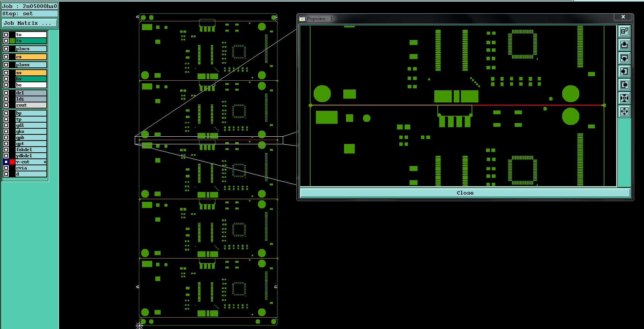Pan the Popview down with arrow icon
Image resolution: width=644 pixels, height=329 pixels.
coord(624,58)
